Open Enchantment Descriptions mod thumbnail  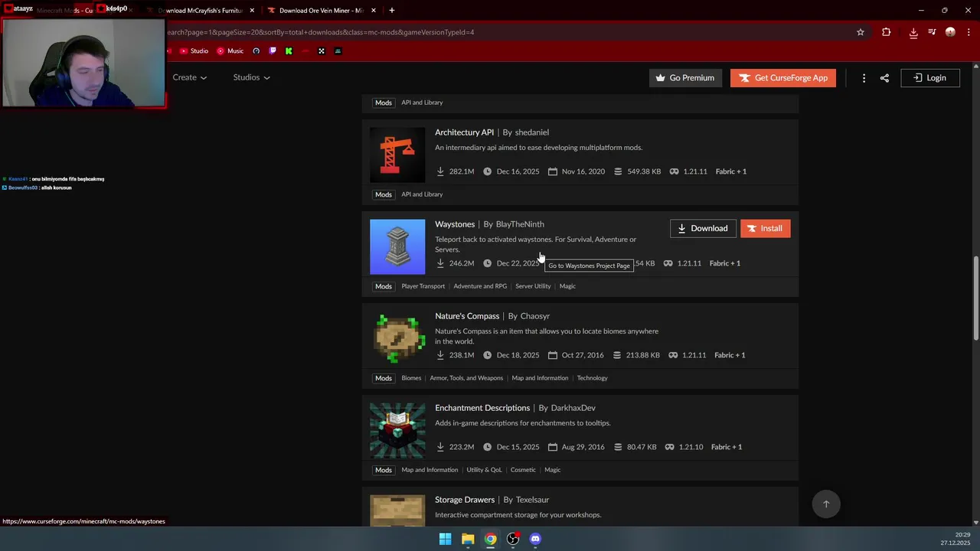click(397, 431)
